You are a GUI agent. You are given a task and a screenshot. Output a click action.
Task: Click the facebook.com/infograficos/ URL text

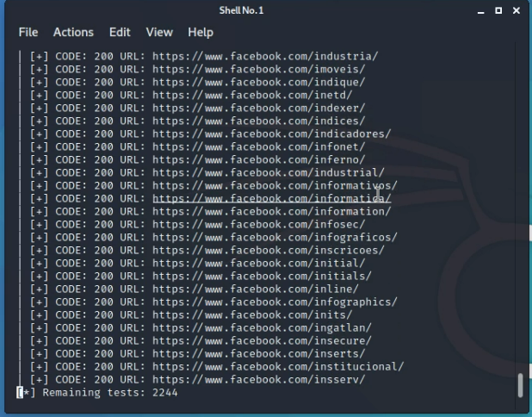(275, 238)
